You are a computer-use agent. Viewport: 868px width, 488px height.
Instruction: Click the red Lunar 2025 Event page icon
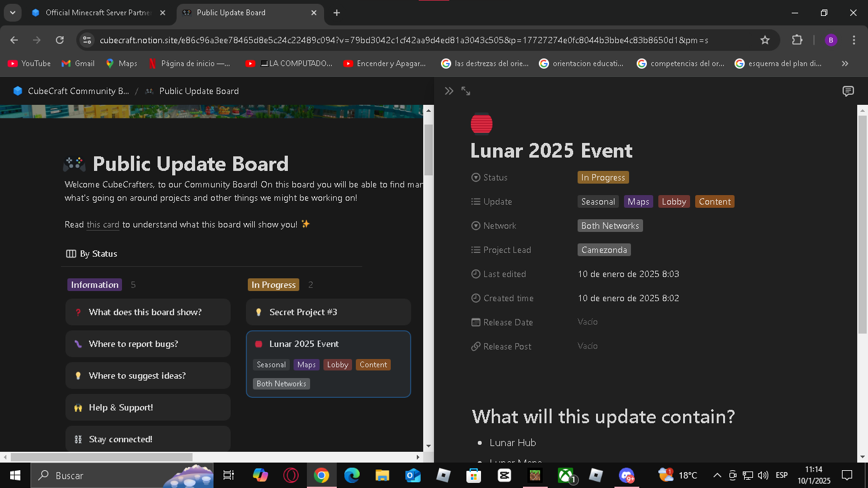coord(482,124)
